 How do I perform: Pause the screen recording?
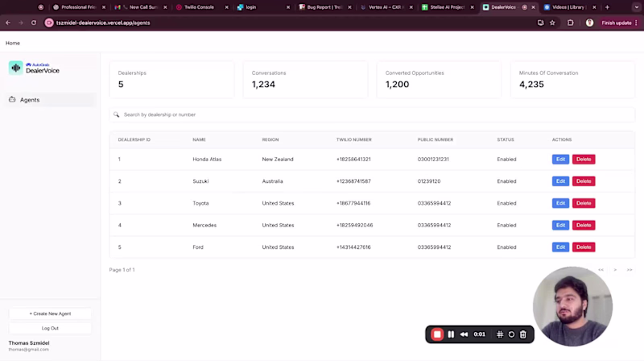[x=451, y=334]
